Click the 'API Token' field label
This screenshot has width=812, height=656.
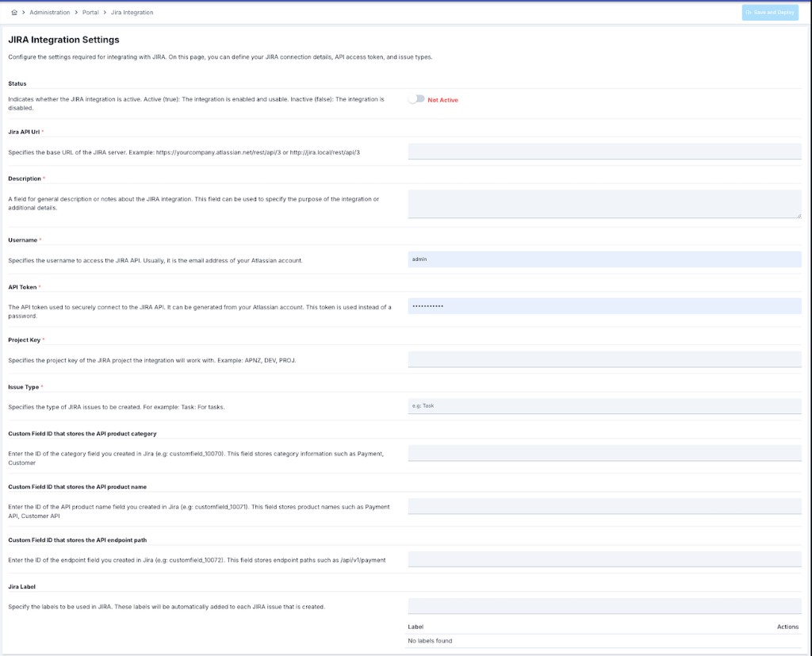pyautogui.click(x=22, y=287)
